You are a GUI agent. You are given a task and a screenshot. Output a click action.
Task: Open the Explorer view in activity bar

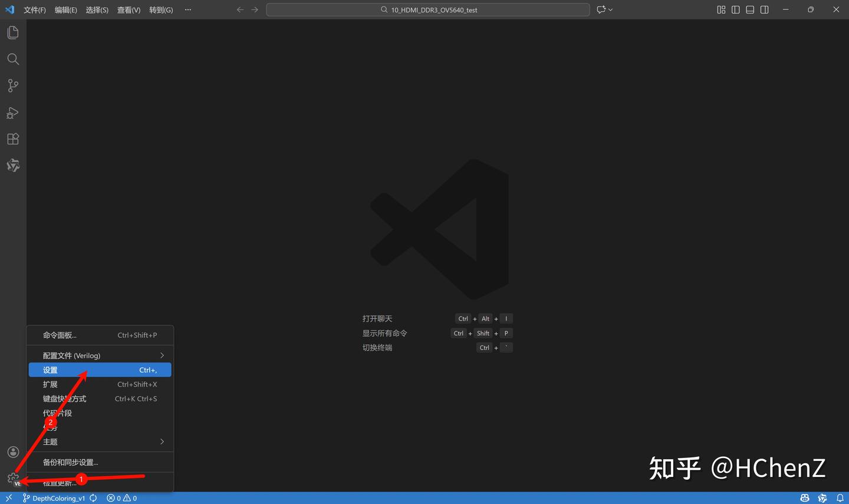(x=13, y=32)
